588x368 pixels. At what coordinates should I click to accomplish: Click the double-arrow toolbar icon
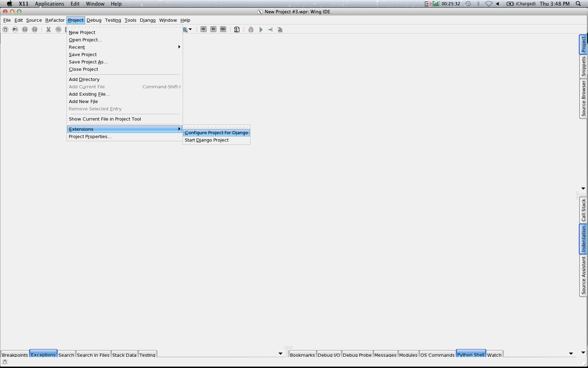223,29
